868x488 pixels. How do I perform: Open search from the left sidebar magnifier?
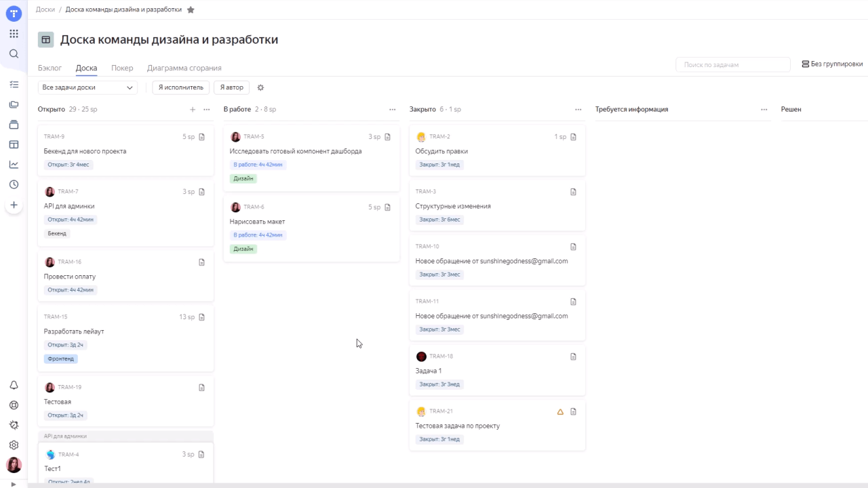pyautogui.click(x=14, y=54)
